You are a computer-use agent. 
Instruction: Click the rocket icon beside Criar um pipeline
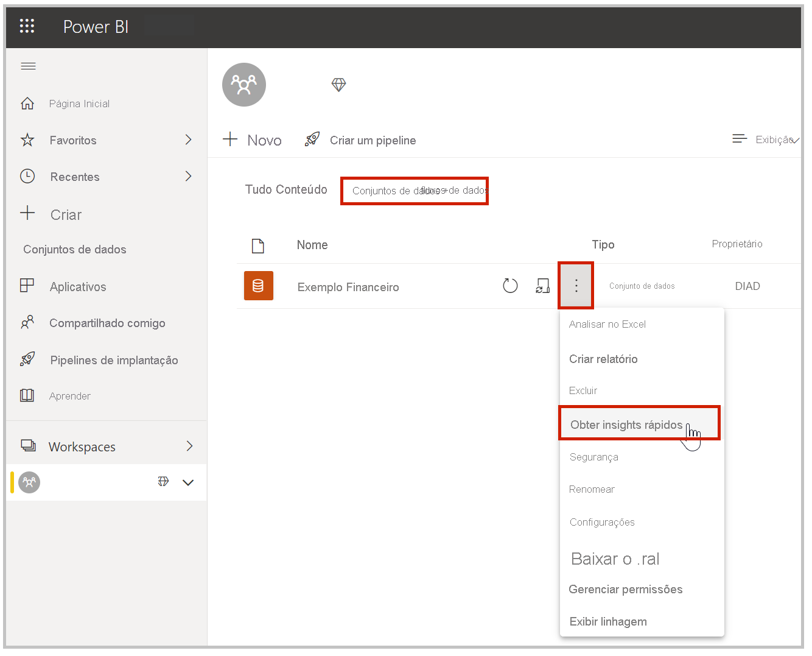point(312,139)
